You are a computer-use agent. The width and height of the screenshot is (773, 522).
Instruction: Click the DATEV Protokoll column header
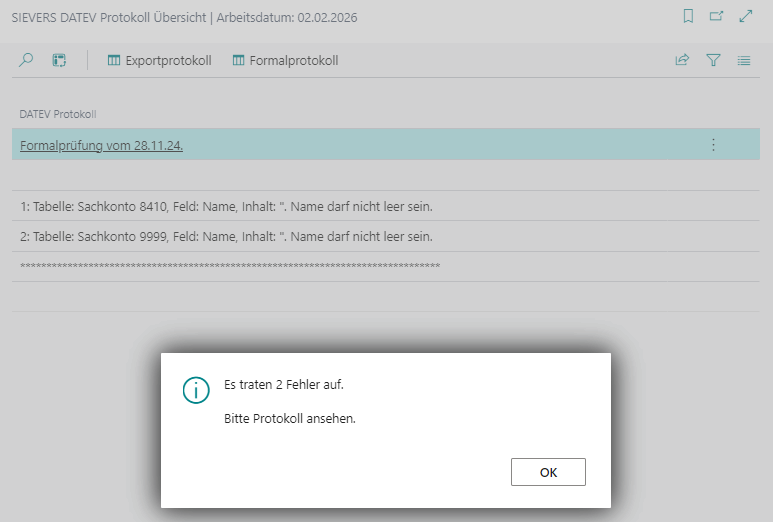57,114
